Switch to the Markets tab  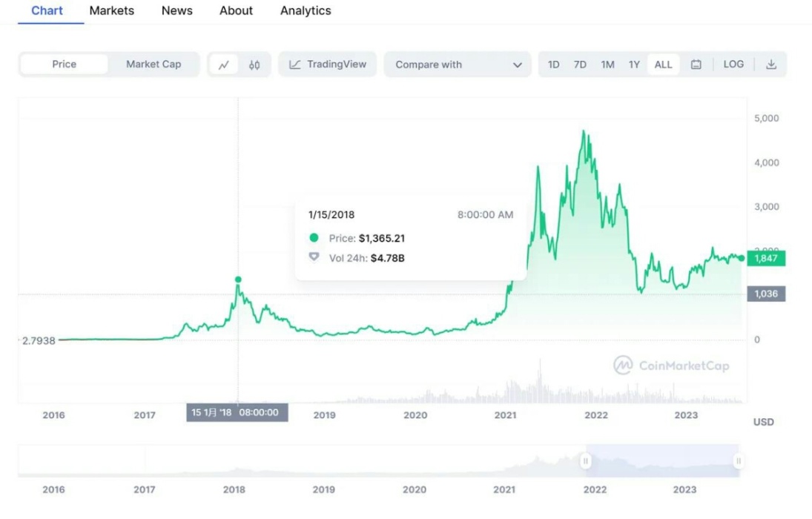(x=111, y=10)
